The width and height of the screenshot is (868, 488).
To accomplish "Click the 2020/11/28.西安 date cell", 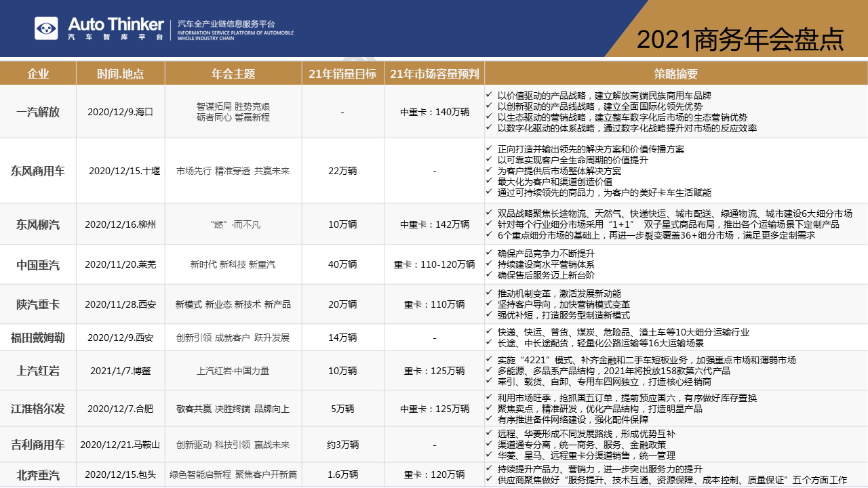I will click(121, 304).
